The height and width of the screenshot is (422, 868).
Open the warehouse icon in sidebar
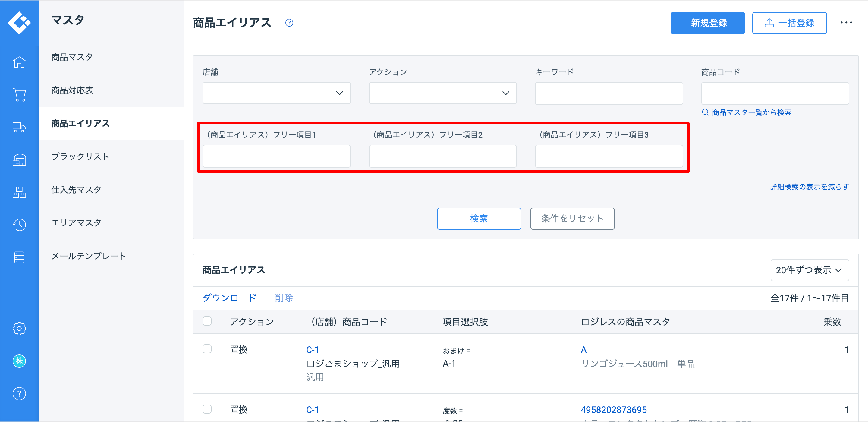[19, 160]
